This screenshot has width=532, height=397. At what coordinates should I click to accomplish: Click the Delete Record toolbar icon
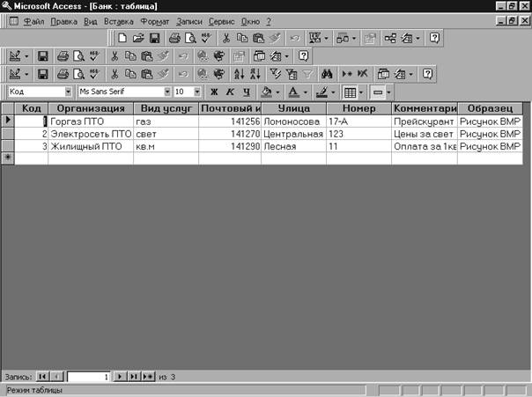363,74
